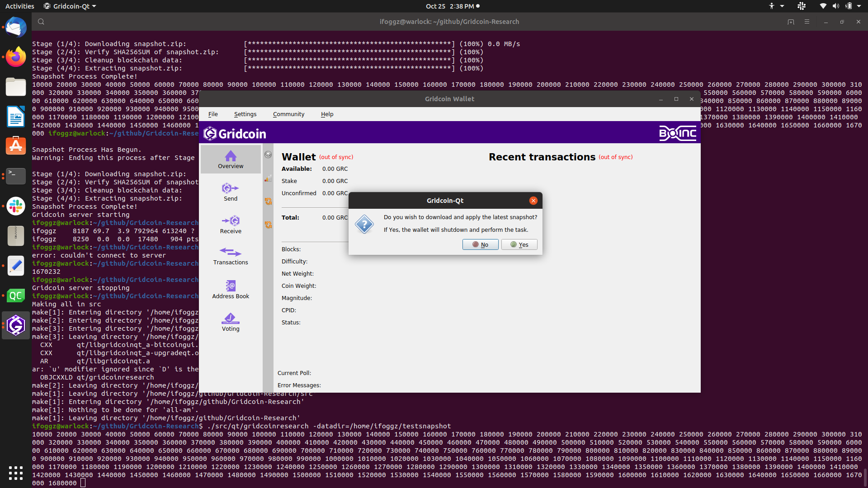The width and height of the screenshot is (868, 488).
Task: Show the Transactions history page
Action: click(x=231, y=256)
